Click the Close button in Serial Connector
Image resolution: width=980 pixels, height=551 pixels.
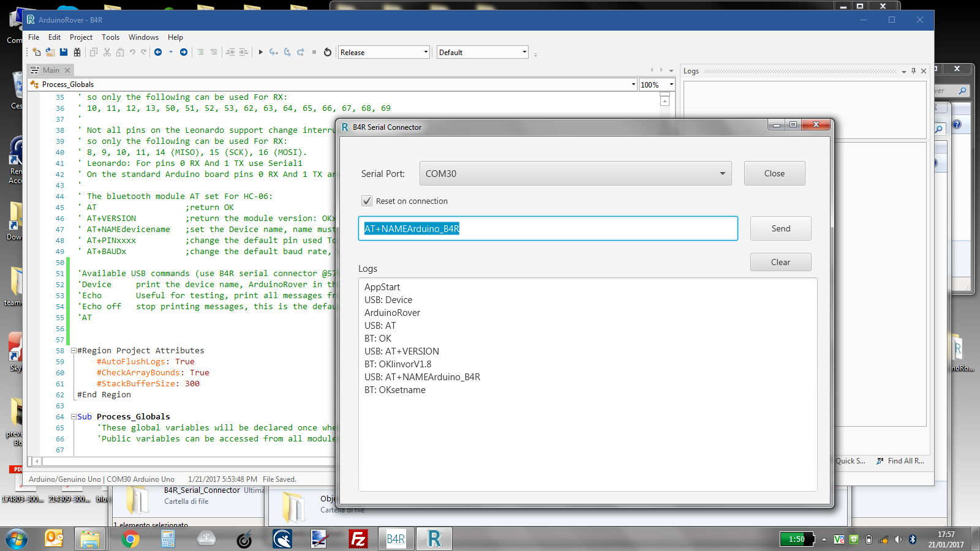click(x=774, y=173)
